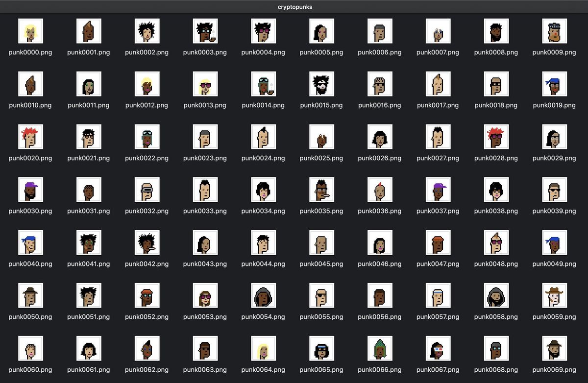Click the filename punk0005.png

pos(321,52)
